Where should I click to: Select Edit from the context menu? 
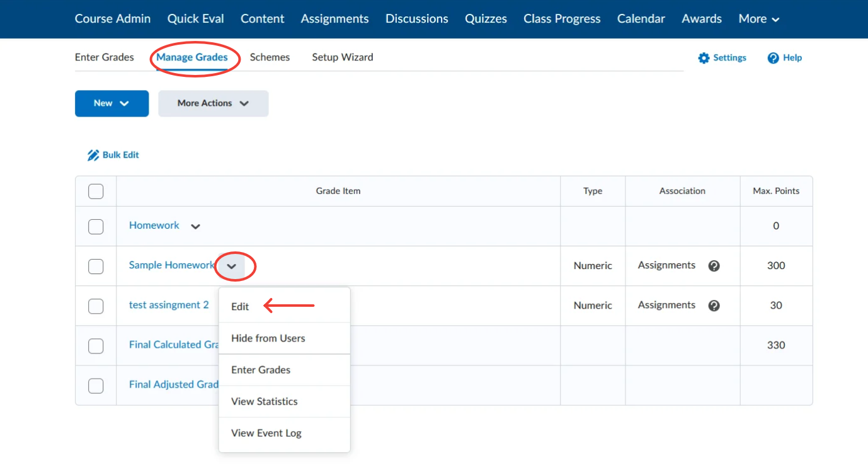(x=240, y=306)
